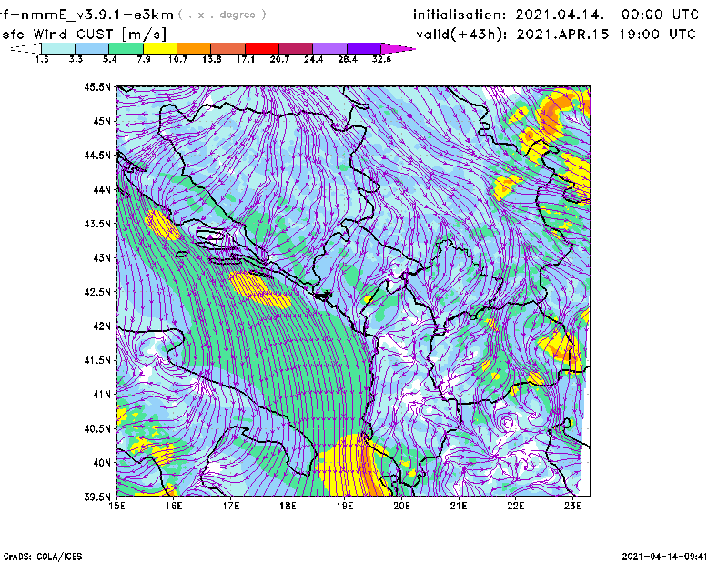
Task: Click the initialisation date '2021.04.14.'
Action: tap(560, 15)
